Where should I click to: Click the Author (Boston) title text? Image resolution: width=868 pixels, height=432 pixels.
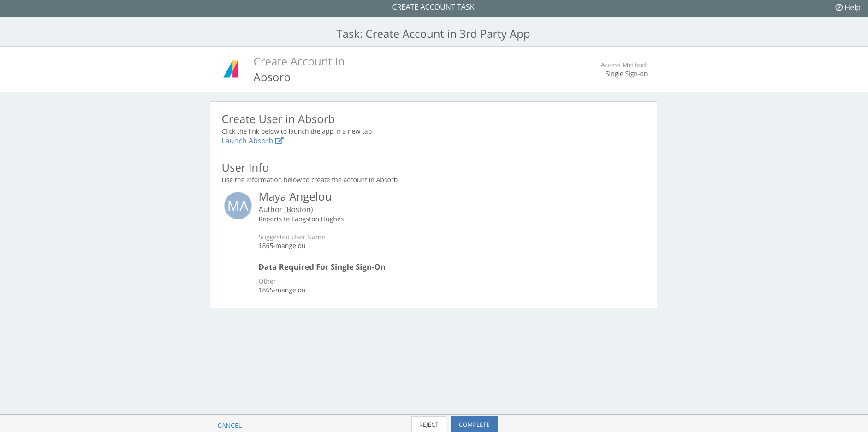point(285,209)
